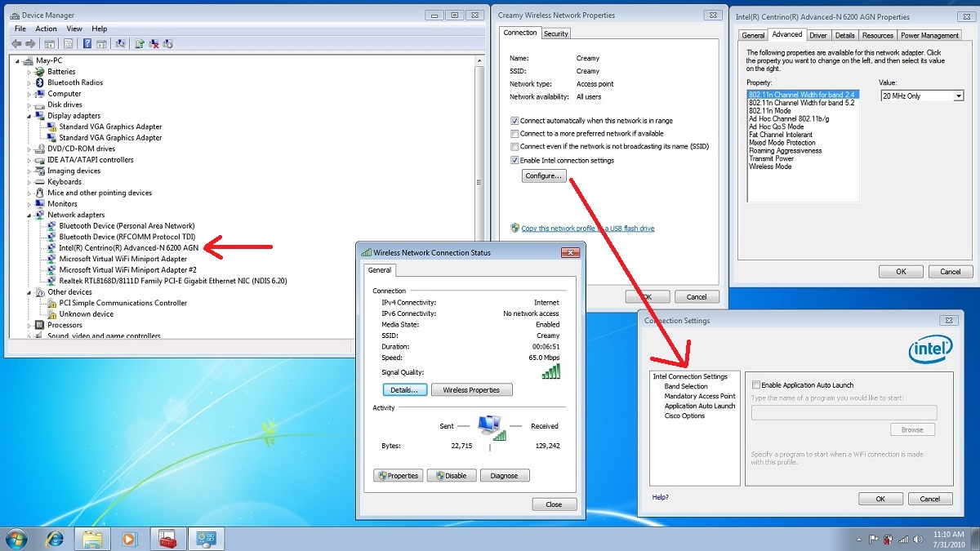The height and width of the screenshot is (551, 980).
Task: Open Wireless Properties button
Action: (471, 390)
